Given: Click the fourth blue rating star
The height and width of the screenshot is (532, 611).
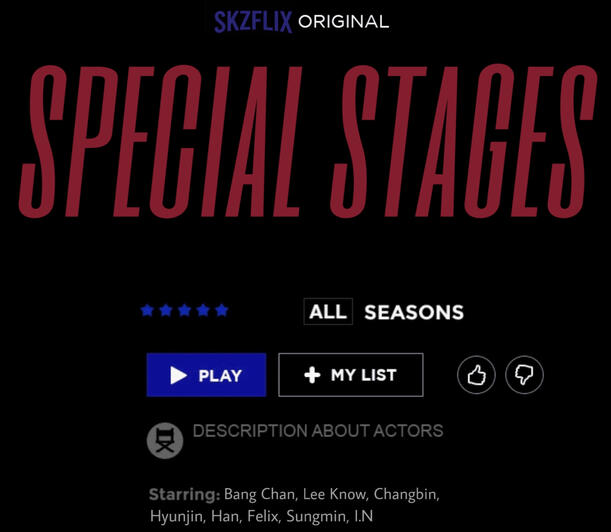Looking at the screenshot, I should (203, 310).
